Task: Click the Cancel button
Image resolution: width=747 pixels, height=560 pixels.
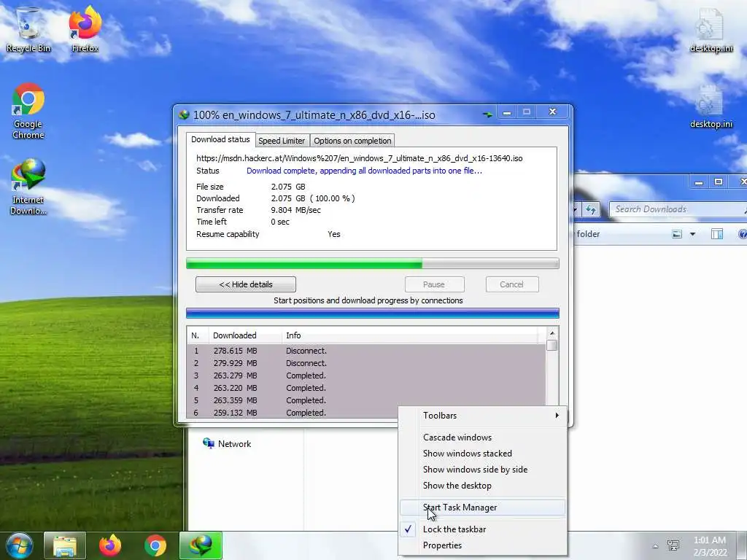Action: 511,284
